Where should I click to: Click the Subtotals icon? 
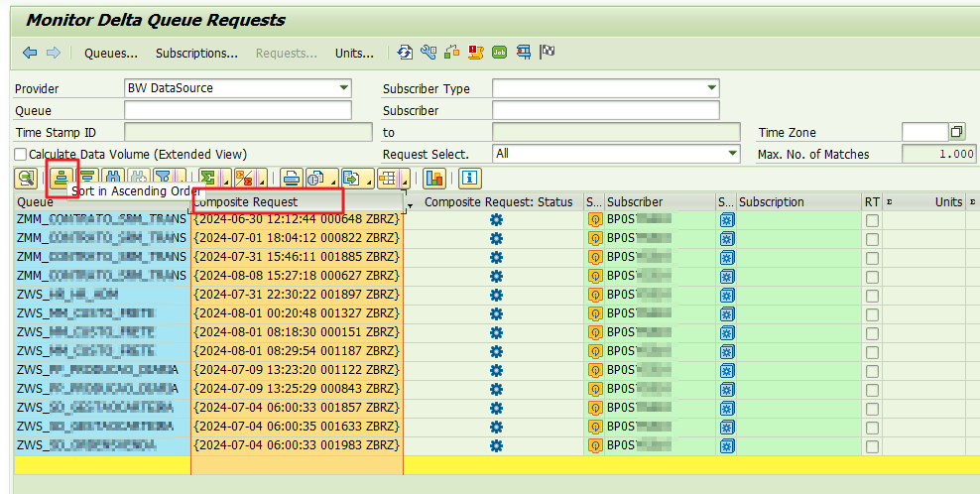[244, 179]
